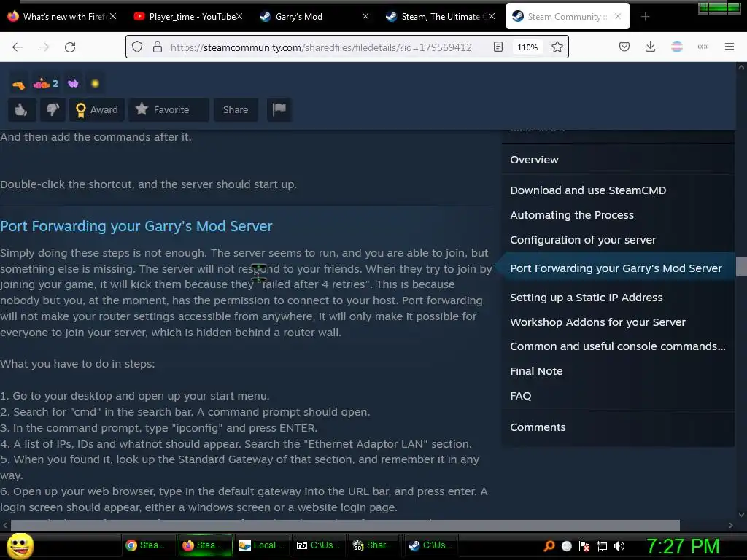Open the 7-Zip C:\Us... taskbar window
This screenshot has width=747, height=560.
[318, 545]
